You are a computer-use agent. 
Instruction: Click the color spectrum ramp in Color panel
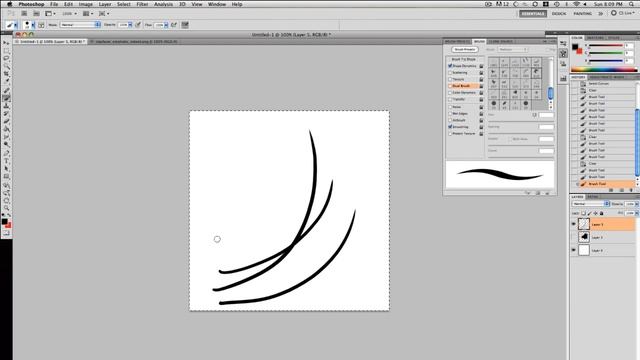coord(604,70)
